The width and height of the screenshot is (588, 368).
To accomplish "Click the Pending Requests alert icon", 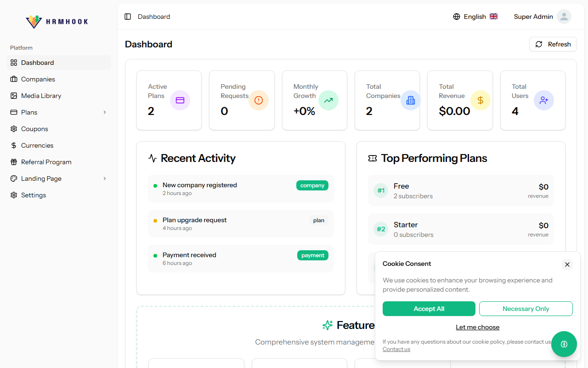I will click(259, 100).
